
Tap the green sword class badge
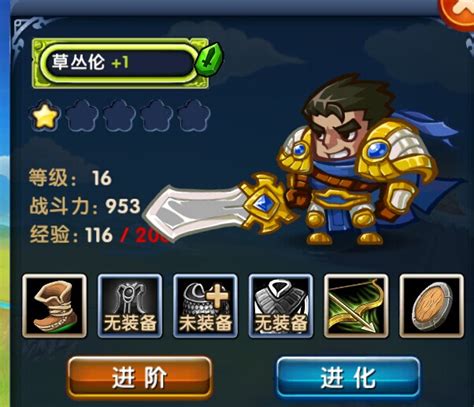209,59
